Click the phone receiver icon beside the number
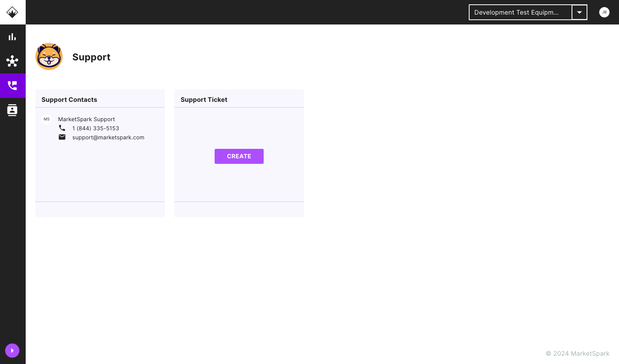Image resolution: width=619 pixels, height=364 pixels. tap(62, 128)
